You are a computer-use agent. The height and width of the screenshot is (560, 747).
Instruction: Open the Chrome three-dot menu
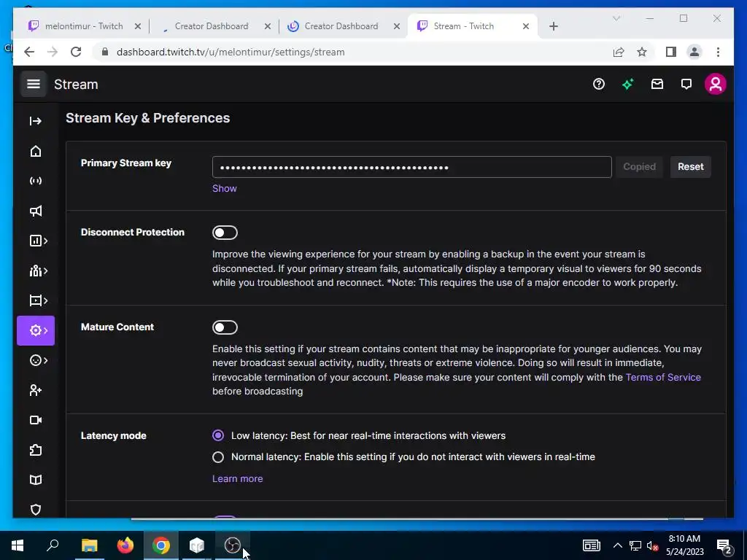[x=718, y=52]
